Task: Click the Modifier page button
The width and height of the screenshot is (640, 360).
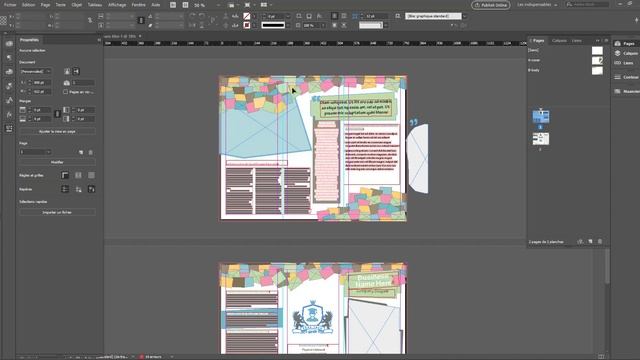Action: click(x=57, y=162)
